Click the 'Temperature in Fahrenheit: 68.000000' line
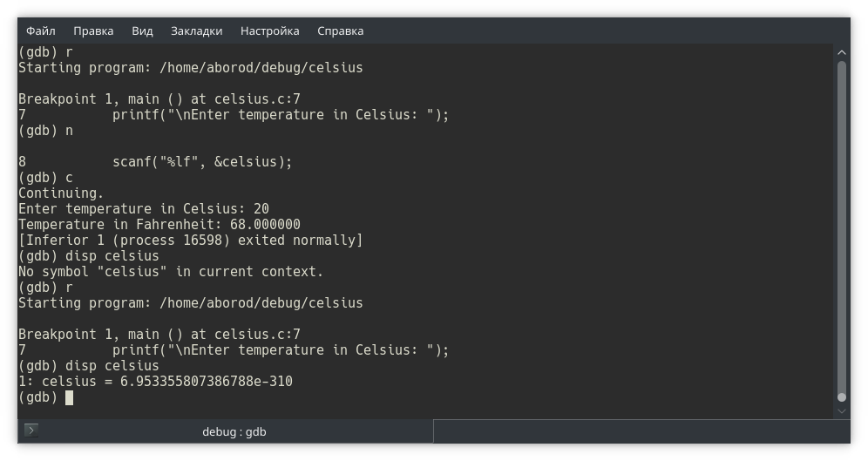 (159, 225)
